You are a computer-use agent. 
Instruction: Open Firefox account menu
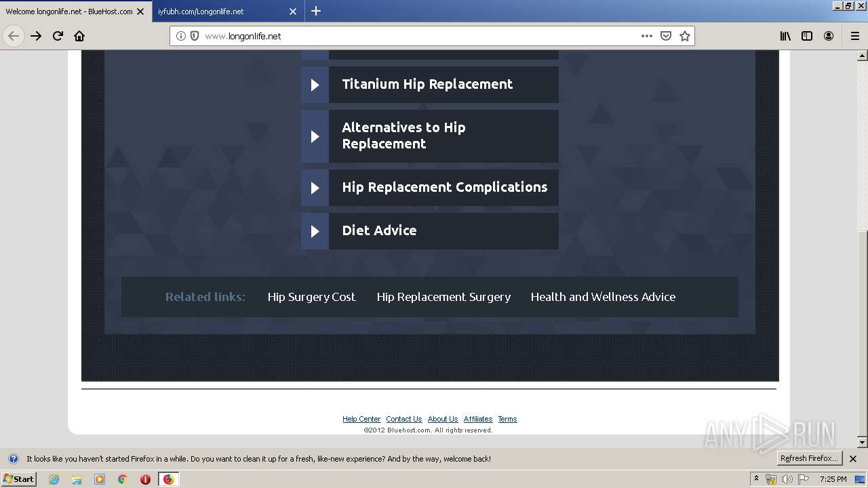pyautogui.click(x=829, y=36)
